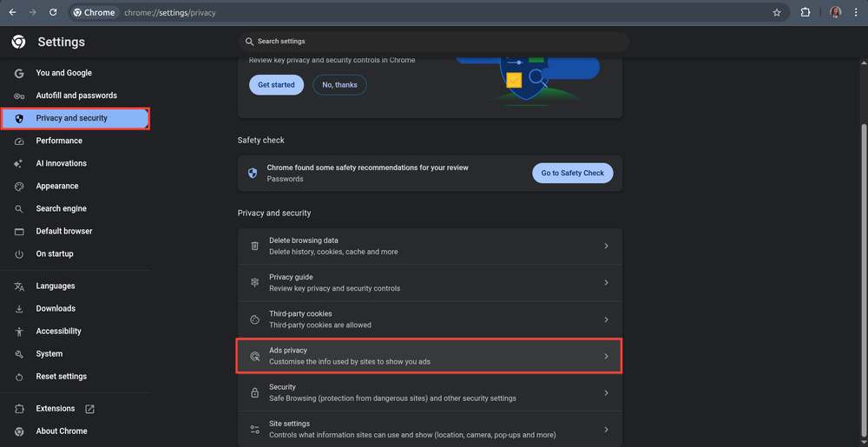Image resolution: width=868 pixels, height=447 pixels.
Task: Open the Extensions puzzle icon in toolbar
Action: (806, 13)
